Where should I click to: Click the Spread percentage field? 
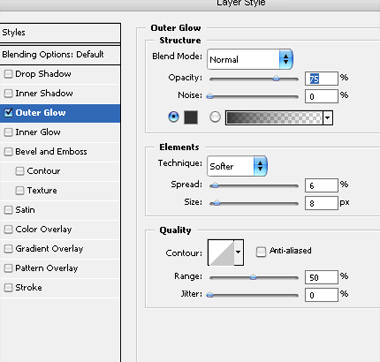click(x=322, y=185)
